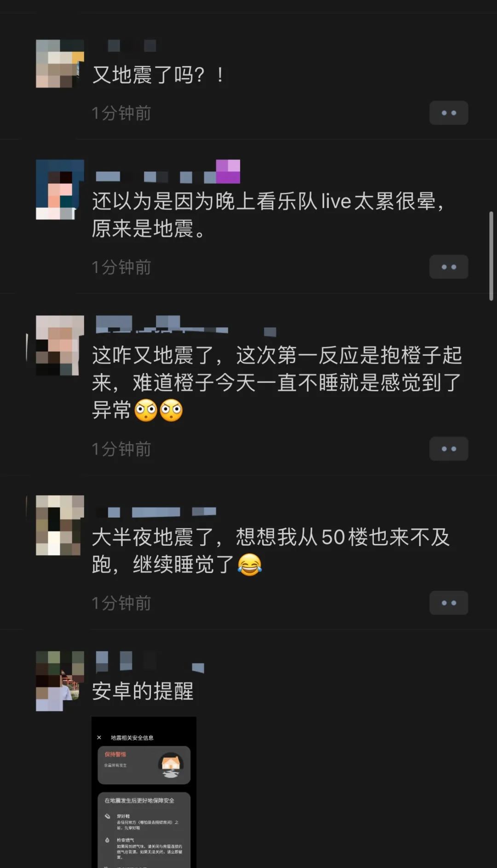
Task: Tap avatar of 抱橙子 poster
Action: (60, 345)
